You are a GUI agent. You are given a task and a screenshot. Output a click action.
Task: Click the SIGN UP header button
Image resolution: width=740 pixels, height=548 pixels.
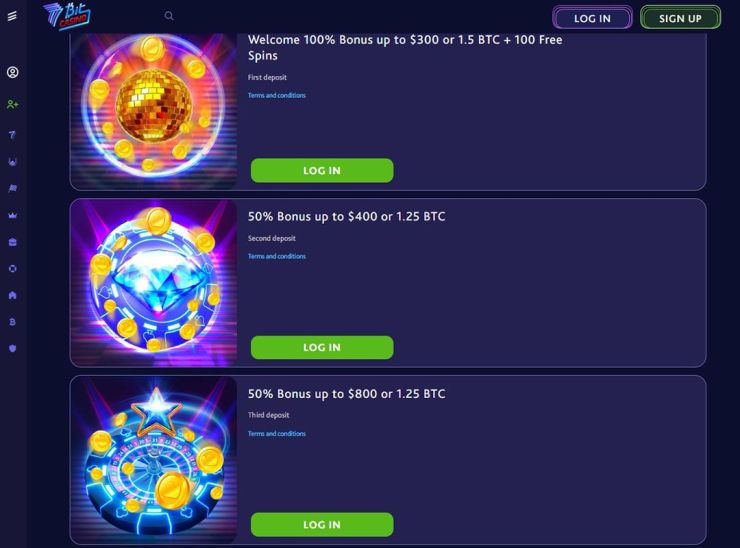pyautogui.click(x=680, y=18)
